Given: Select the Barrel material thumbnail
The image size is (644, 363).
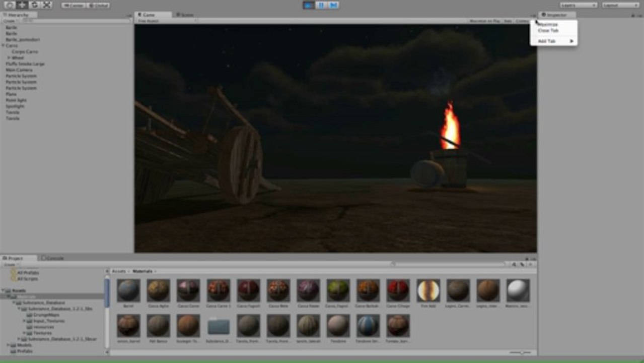Looking at the screenshot, I should tap(128, 290).
